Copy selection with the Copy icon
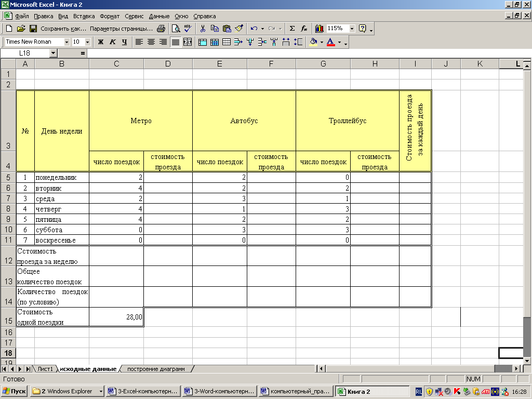The width and height of the screenshot is (532, 399). click(x=215, y=29)
